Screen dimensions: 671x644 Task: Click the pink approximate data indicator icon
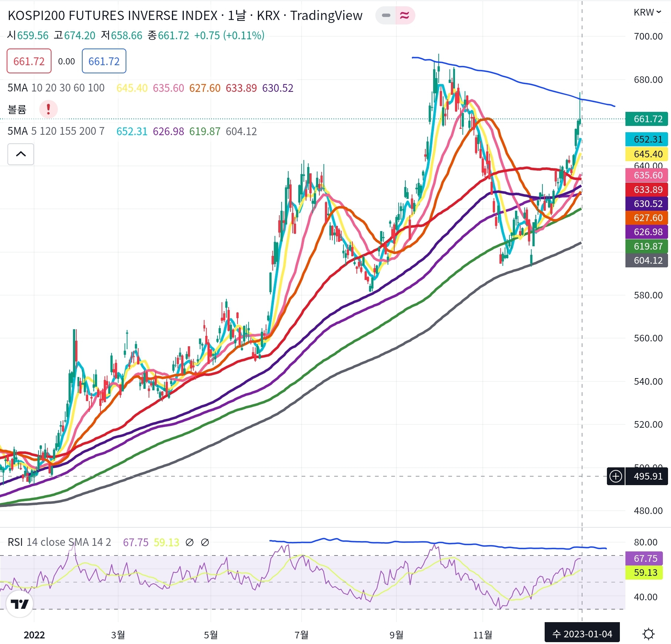(x=405, y=16)
